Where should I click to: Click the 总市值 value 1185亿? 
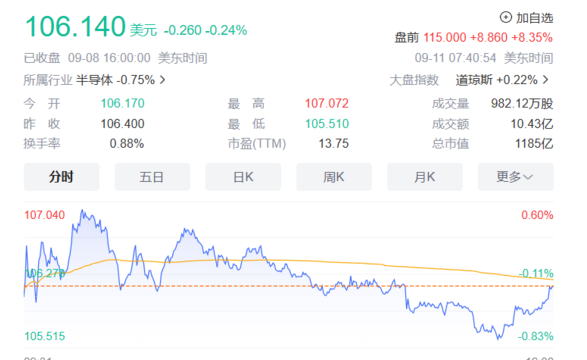(534, 144)
